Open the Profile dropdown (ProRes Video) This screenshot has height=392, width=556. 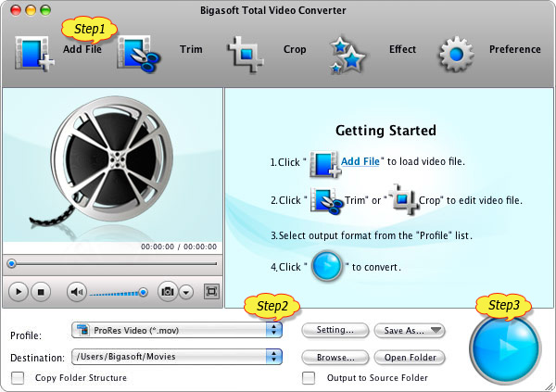(x=177, y=330)
